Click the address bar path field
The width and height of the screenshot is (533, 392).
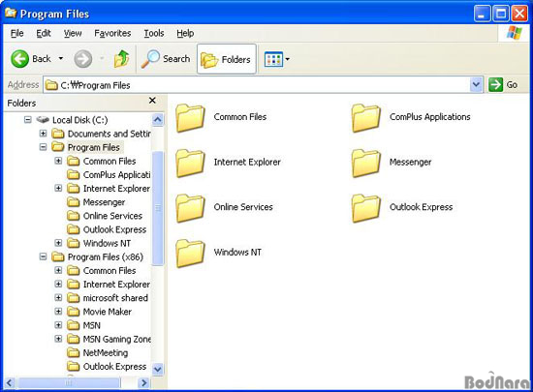coord(257,85)
